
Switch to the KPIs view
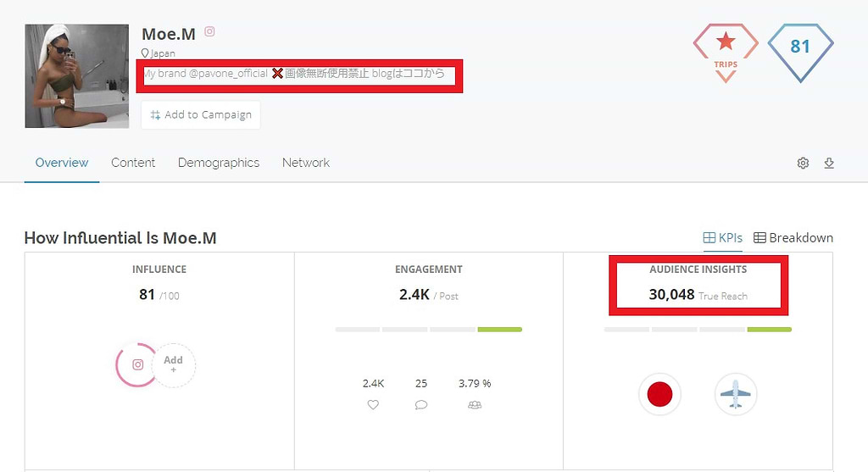[x=722, y=238]
